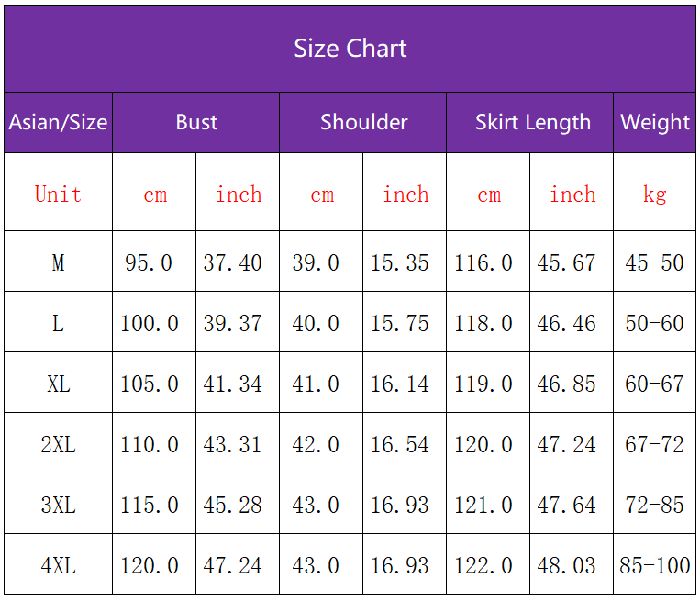The width and height of the screenshot is (700, 601).
Task: Click the kg unit cell
Action: [654, 194]
